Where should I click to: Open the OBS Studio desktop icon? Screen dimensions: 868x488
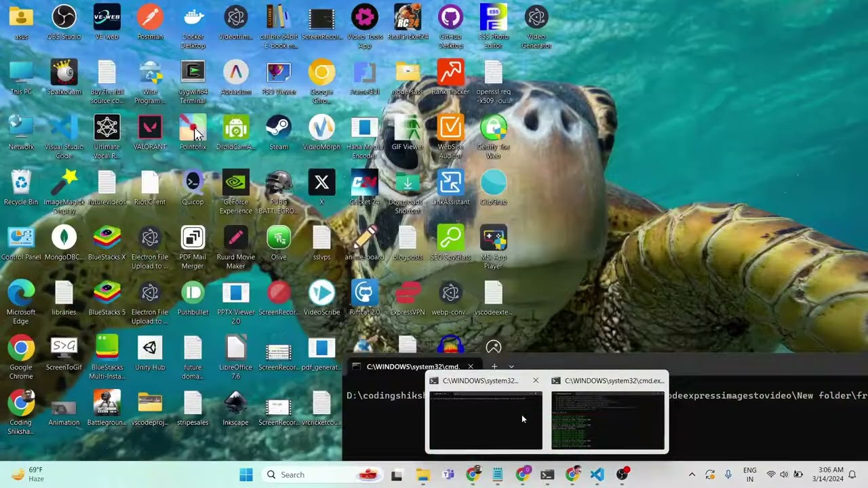pyautogui.click(x=64, y=22)
